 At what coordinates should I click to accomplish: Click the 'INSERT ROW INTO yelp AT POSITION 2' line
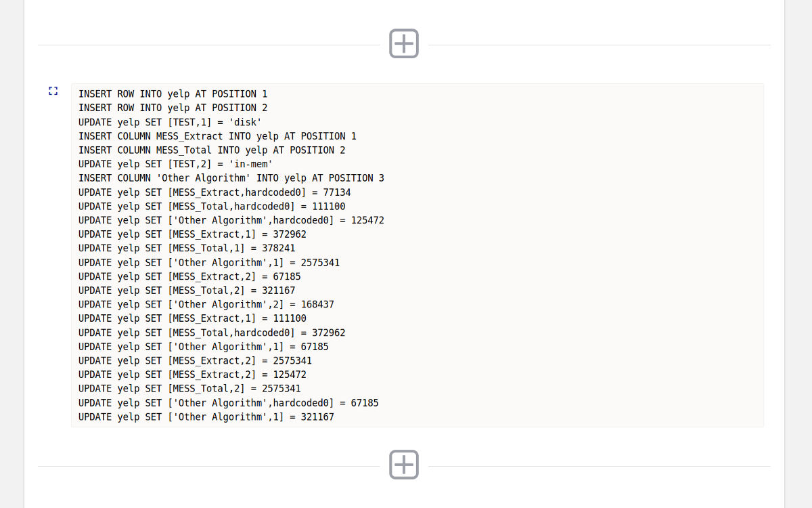pos(173,108)
